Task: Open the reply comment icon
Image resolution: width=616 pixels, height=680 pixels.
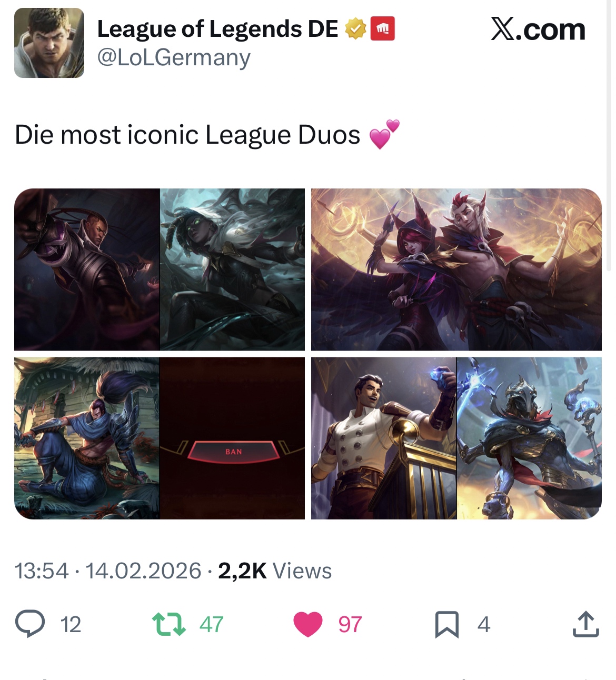Action: (x=30, y=624)
